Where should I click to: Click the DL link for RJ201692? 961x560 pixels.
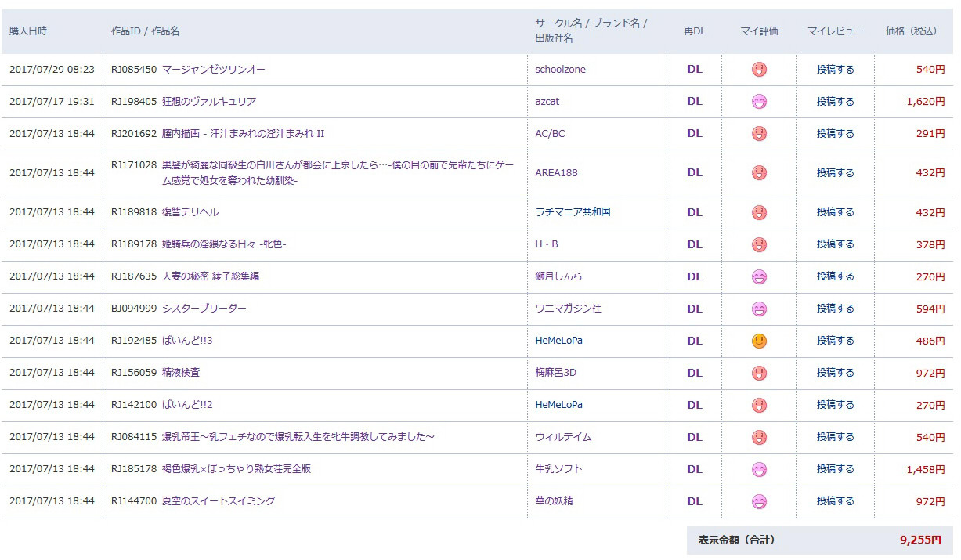(x=695, y=133)
